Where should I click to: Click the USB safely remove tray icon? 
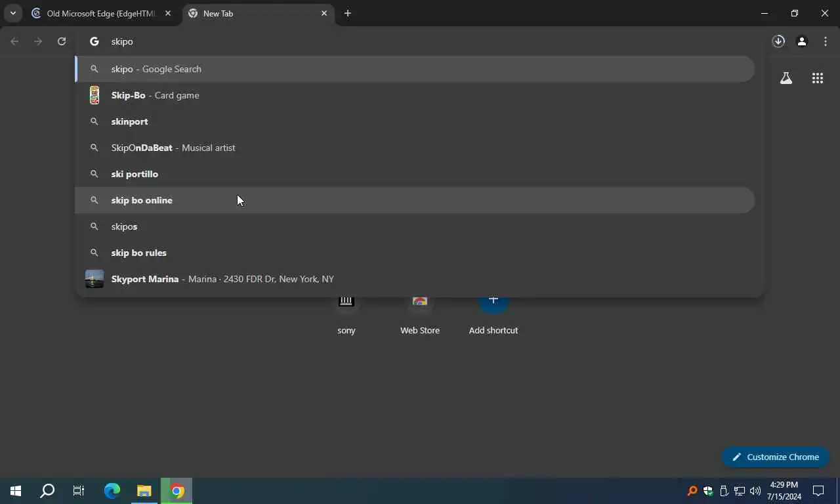pos(724,491)
